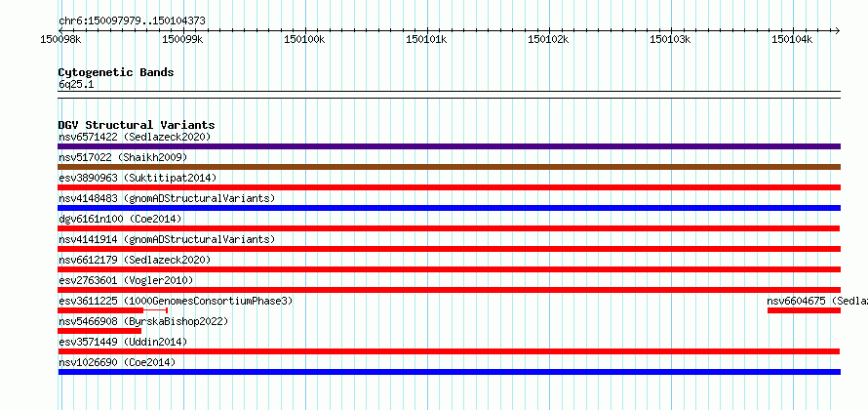Viewport: 868px width, 410px height.
Task: Select the blue nsv1026690 variant bar
Action: coord(449,372)
